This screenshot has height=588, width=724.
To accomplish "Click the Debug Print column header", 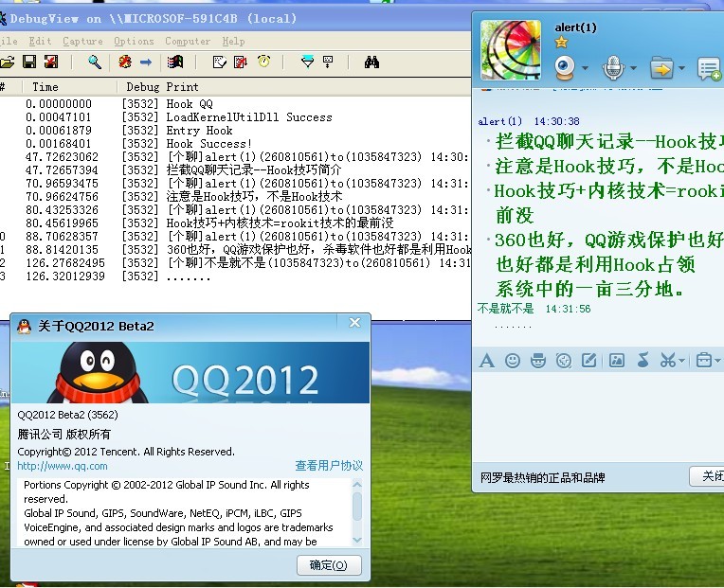I will click(x=294, y=87).
